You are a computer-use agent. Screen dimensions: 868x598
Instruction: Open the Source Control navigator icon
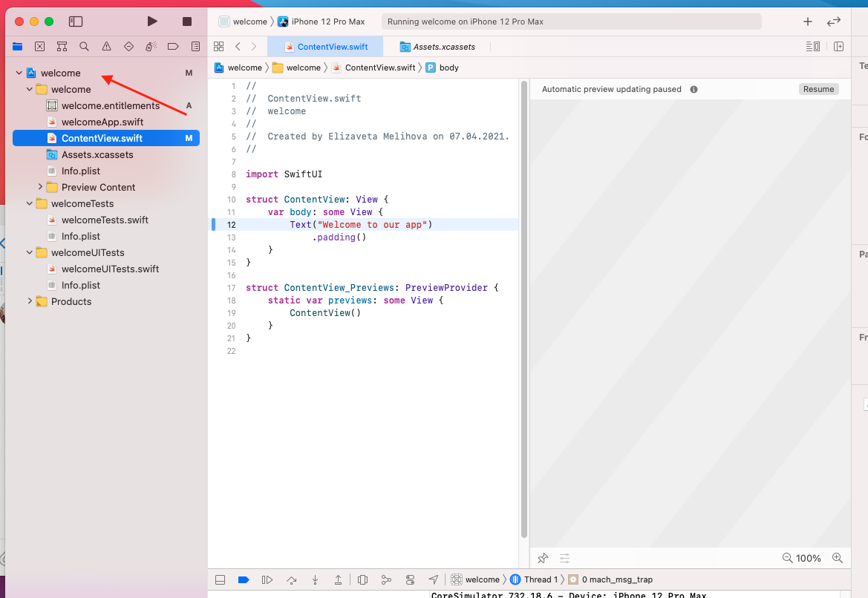(x=39, y=46)
